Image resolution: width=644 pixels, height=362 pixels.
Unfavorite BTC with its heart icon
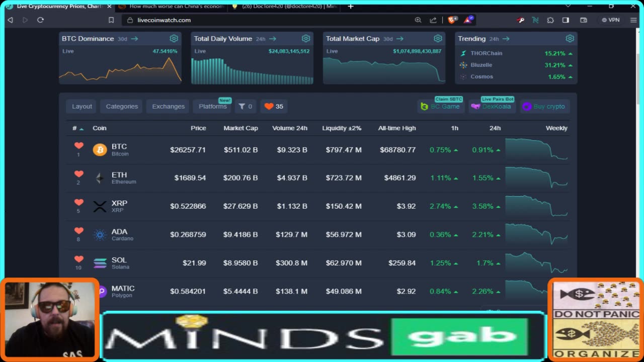(x=78, y=146)
